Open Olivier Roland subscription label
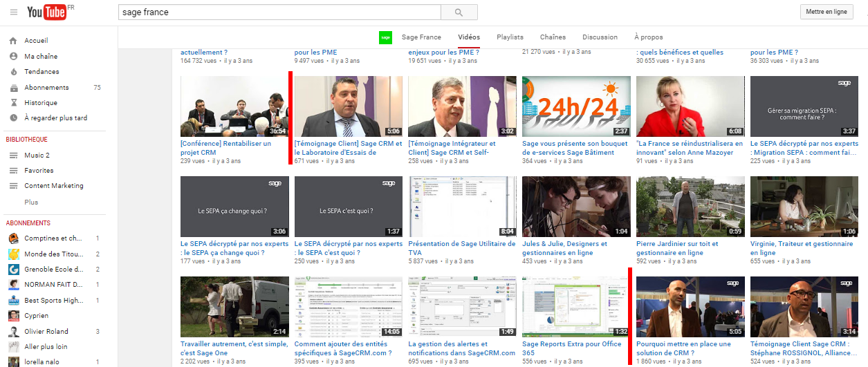868x367 pixels. click(46, 332)
